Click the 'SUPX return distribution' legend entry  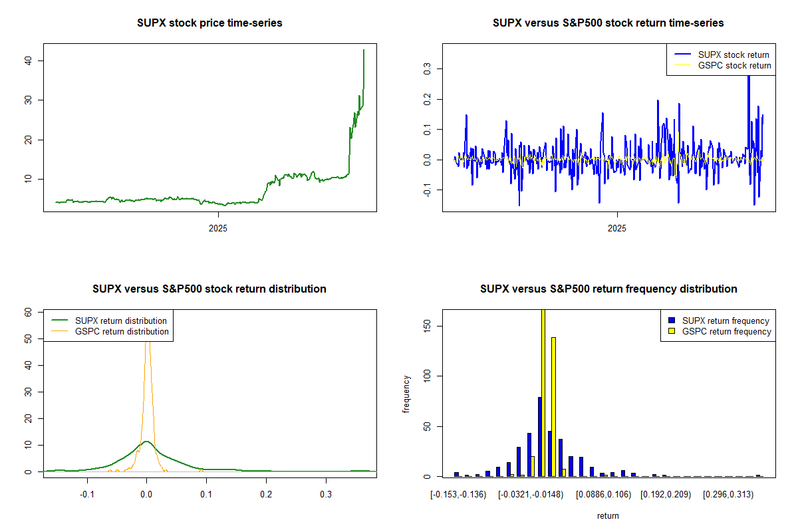[x=121, y=321]
